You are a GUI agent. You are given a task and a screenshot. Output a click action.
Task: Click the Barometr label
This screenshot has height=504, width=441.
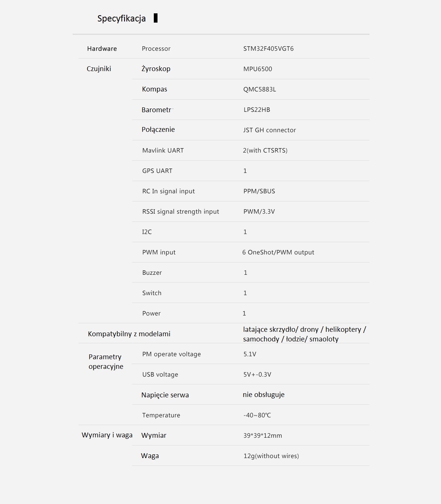click(156, 110)
